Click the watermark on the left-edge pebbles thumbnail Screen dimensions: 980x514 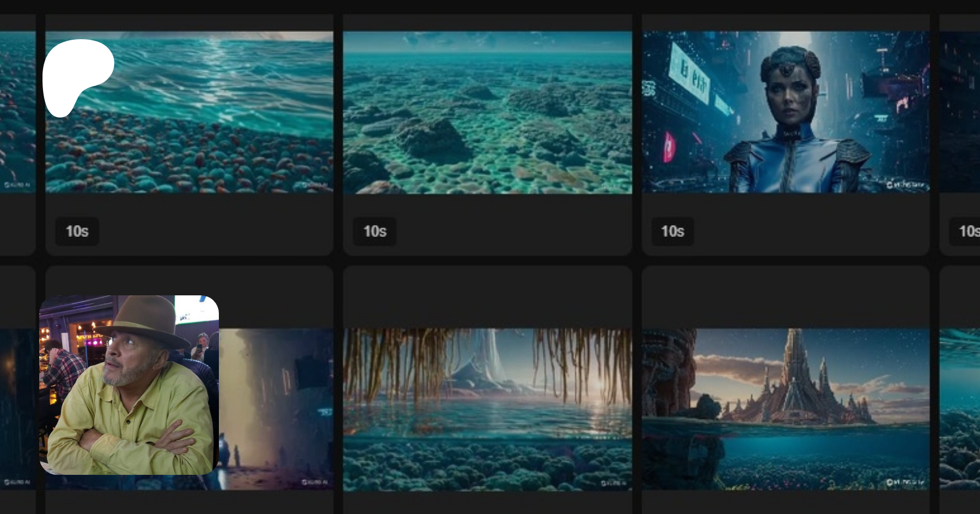click(x=17, y=185)
